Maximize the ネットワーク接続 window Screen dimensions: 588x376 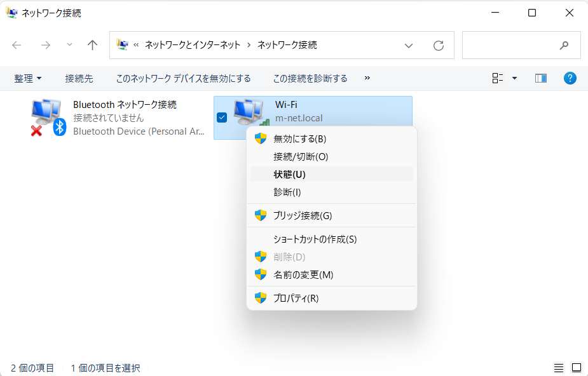tap(532, 13)
